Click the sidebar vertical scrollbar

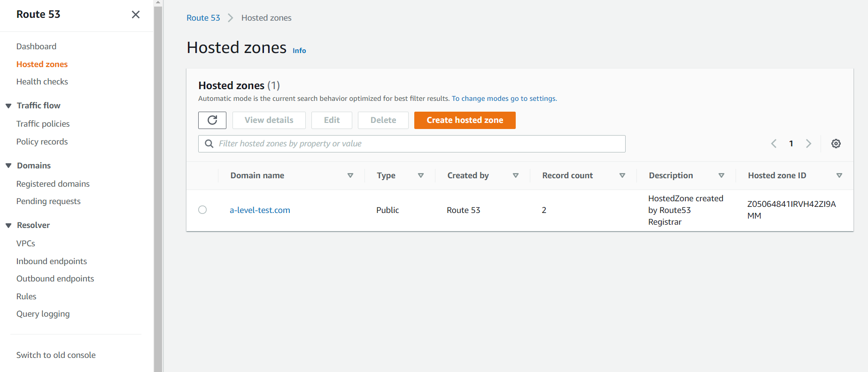coord(158,188)
